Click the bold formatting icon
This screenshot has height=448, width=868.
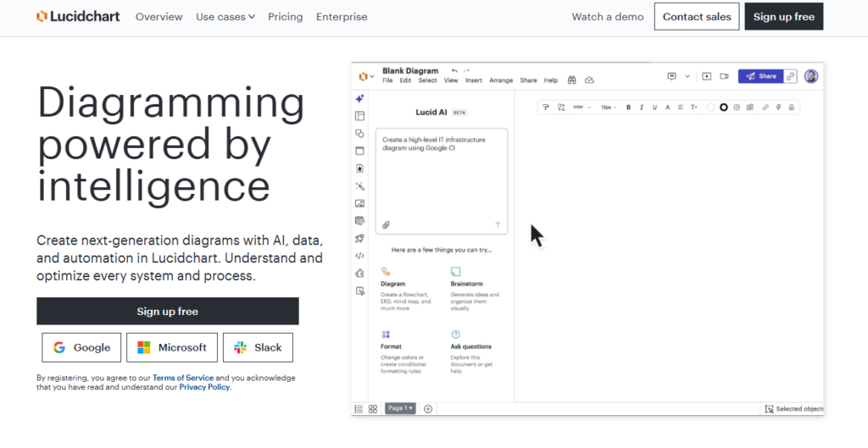coord(628,108)
